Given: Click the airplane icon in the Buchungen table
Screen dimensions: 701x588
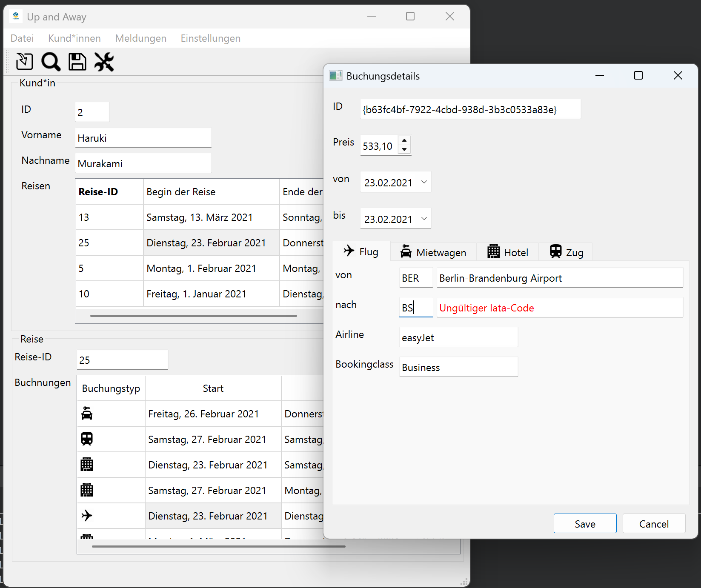Looking at the screenshot, I should tap(87, 515).
